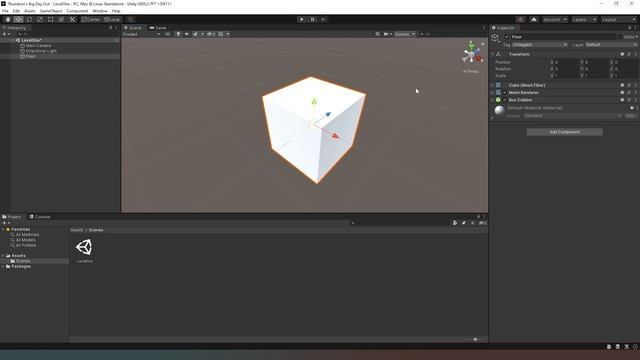640x360 pixels.
Task: Select the Scenes folder in Project
Action: tap(20, 261)
